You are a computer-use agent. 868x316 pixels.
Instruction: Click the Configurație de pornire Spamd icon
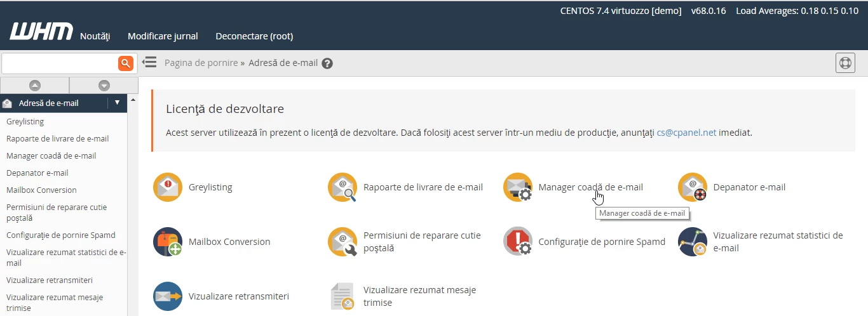[517, 242]
